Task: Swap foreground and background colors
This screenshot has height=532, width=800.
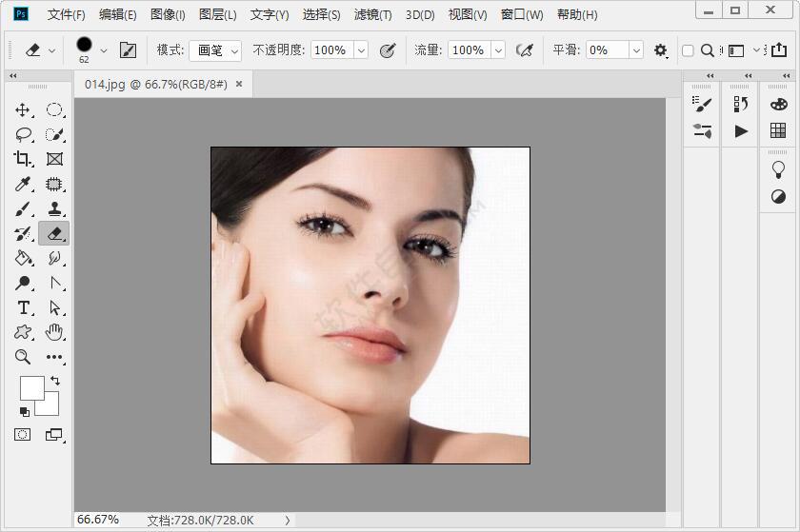Action: click(55, 381)
